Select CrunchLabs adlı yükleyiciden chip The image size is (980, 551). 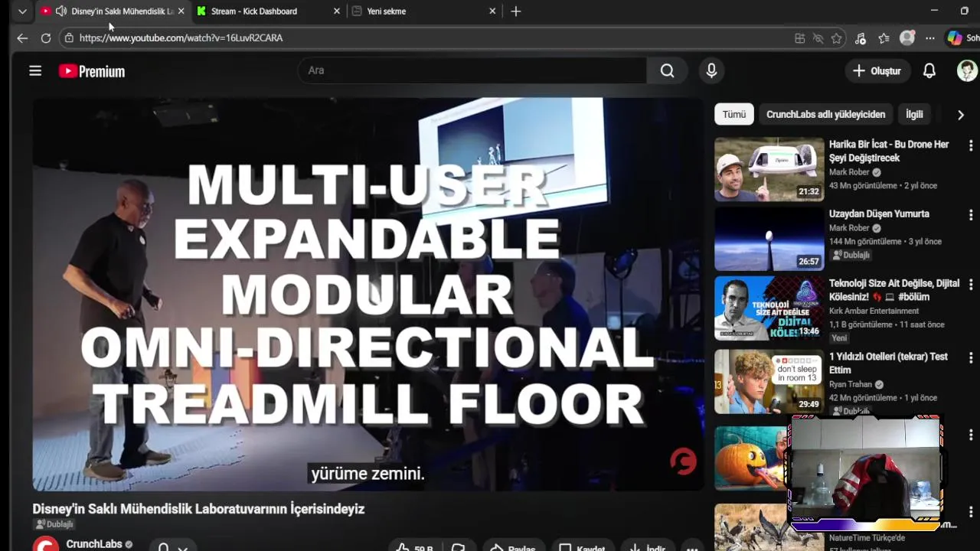825,114
